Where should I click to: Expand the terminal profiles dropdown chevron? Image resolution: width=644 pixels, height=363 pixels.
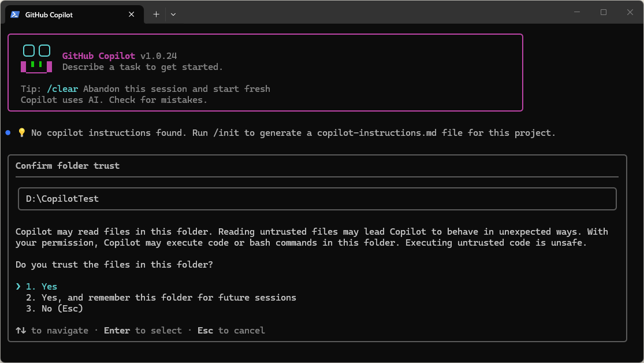[x=173, y=14]
